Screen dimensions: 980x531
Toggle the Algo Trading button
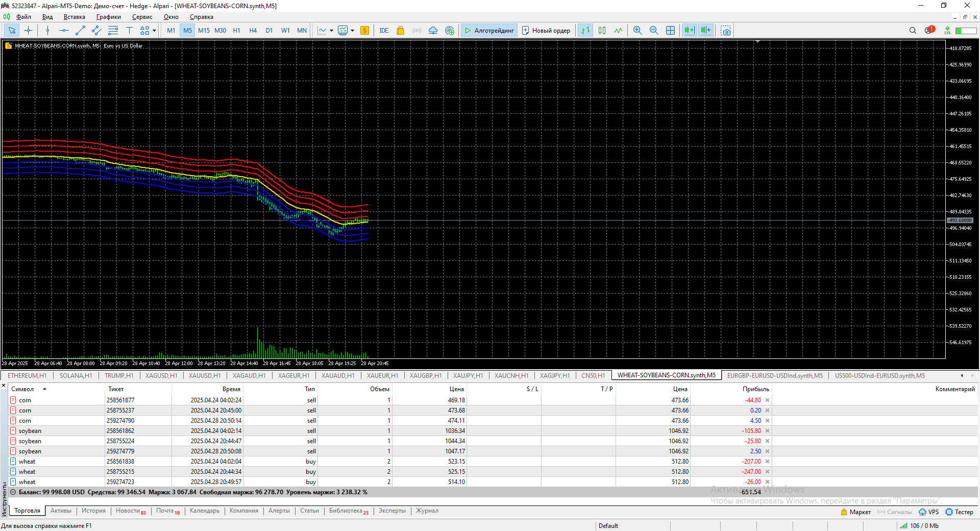(x=489, y=31)
